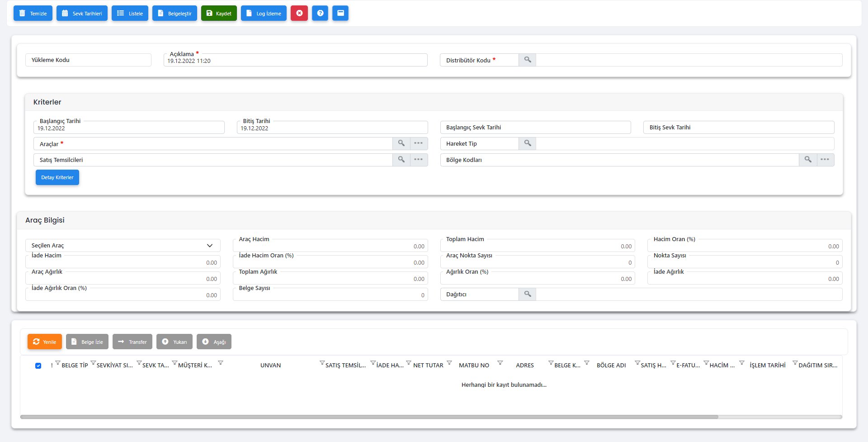This screenshot has height=442, width=868.
Task: Click the window panel icon in toolbar
Action: click(340, 13)
